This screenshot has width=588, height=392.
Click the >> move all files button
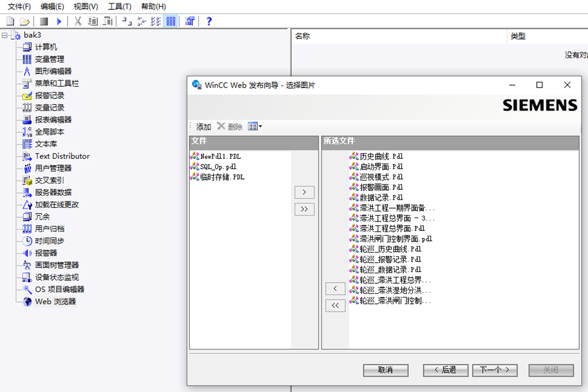coord(304,209)
